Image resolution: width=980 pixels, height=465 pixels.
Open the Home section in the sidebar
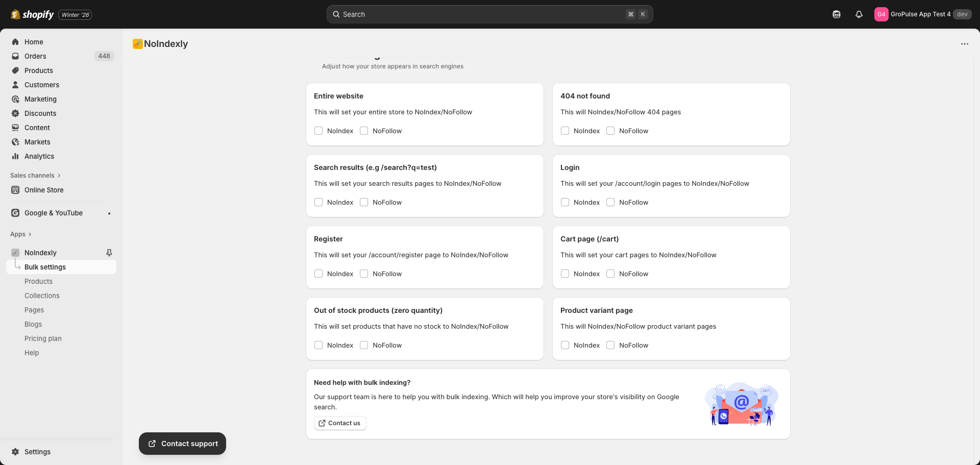[x=34, y=42]
